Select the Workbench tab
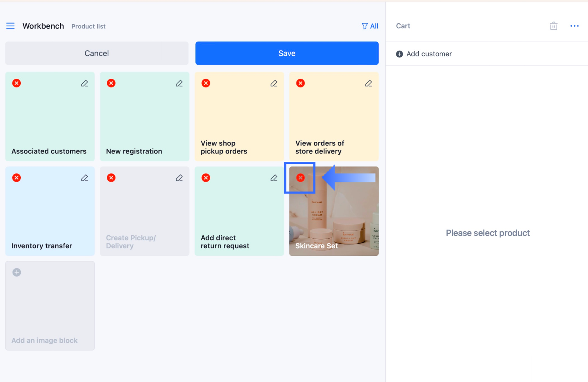 click(x=43, y=26)
